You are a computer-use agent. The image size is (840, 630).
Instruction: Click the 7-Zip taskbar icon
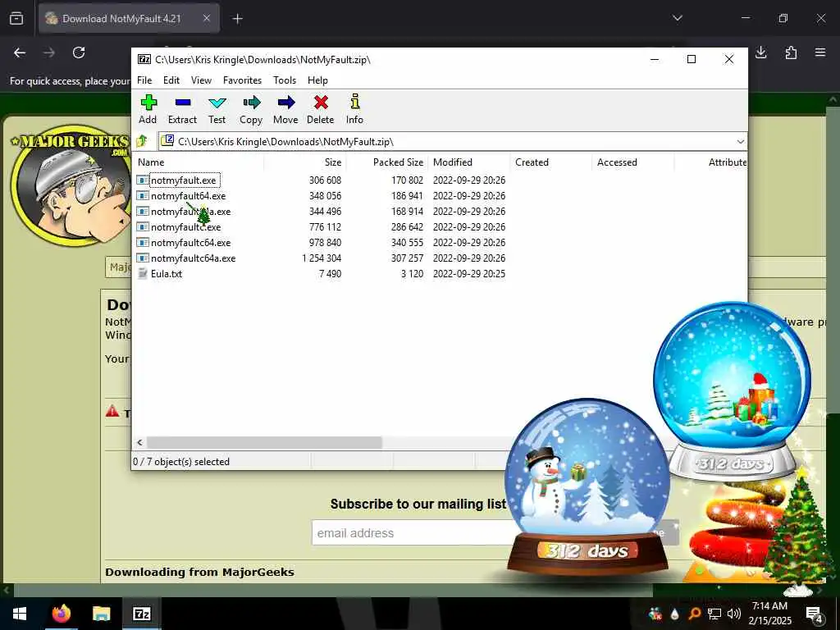coord(141,614)
